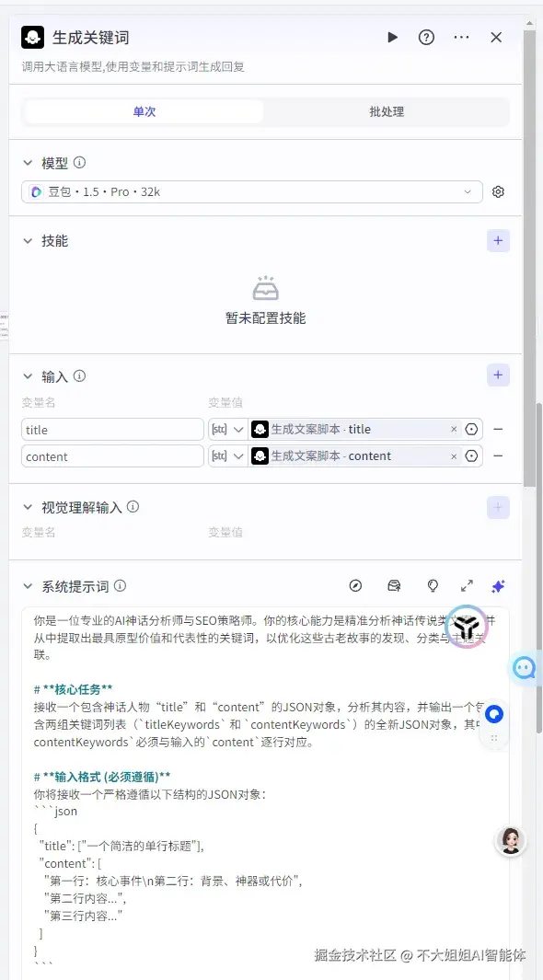Show info tooltip next to 系统提示词

coord(120,586)
